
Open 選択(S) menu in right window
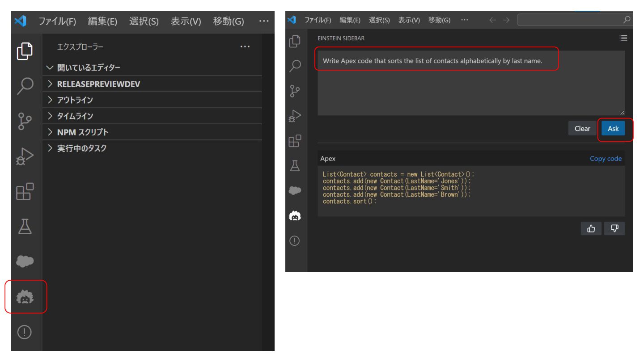380,20
